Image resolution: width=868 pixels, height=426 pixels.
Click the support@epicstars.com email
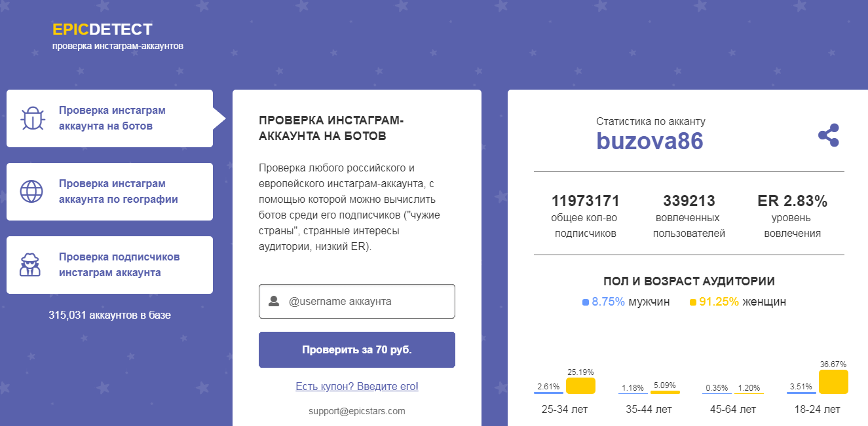click(357, 411)
